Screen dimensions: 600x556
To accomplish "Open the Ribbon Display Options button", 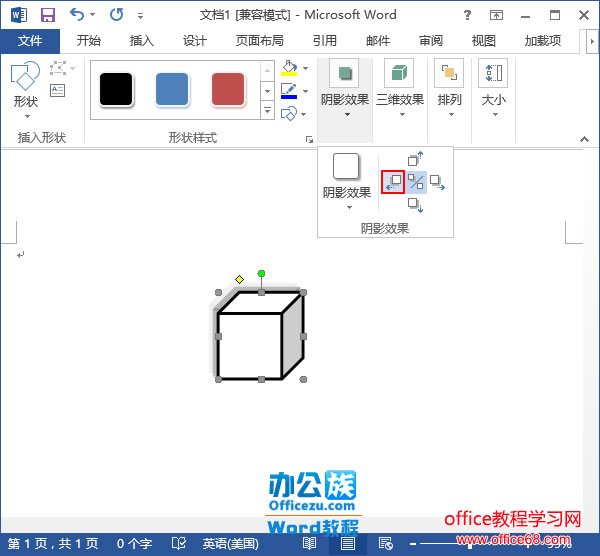I will tap(496, 15).
